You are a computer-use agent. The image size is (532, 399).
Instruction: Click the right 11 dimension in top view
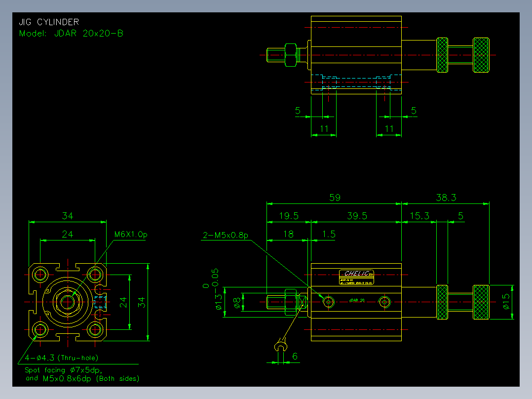click(x=389, y=129)
